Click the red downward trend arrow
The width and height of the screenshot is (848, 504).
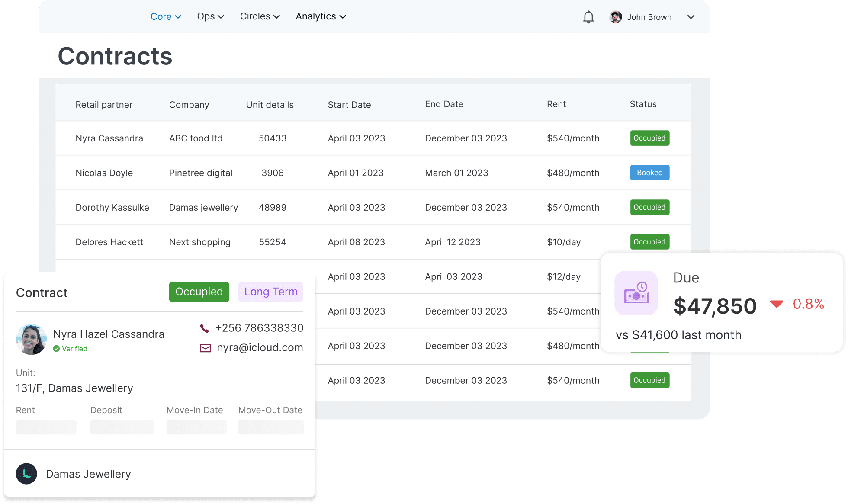(x=777, y=304)
